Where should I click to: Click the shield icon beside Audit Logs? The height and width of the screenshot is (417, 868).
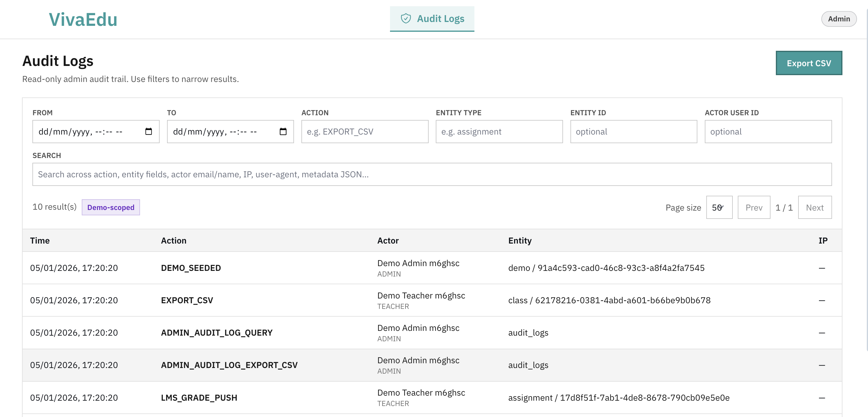[x=406, y=19]
